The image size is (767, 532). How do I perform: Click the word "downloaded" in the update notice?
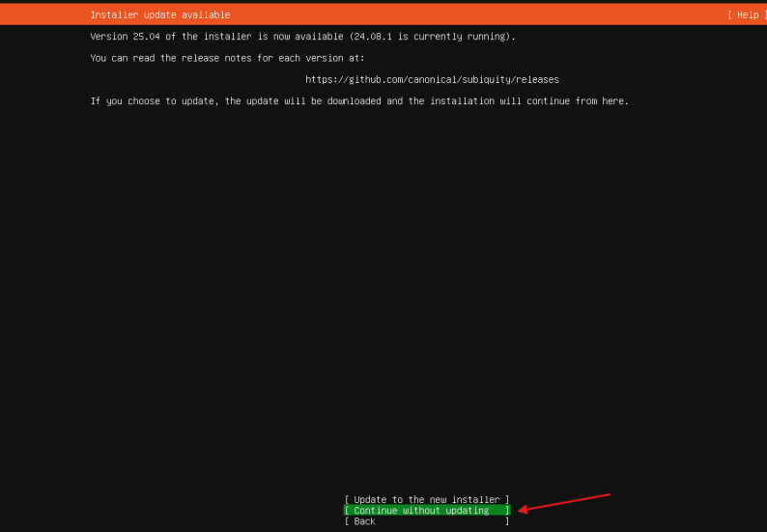[354, 101]
